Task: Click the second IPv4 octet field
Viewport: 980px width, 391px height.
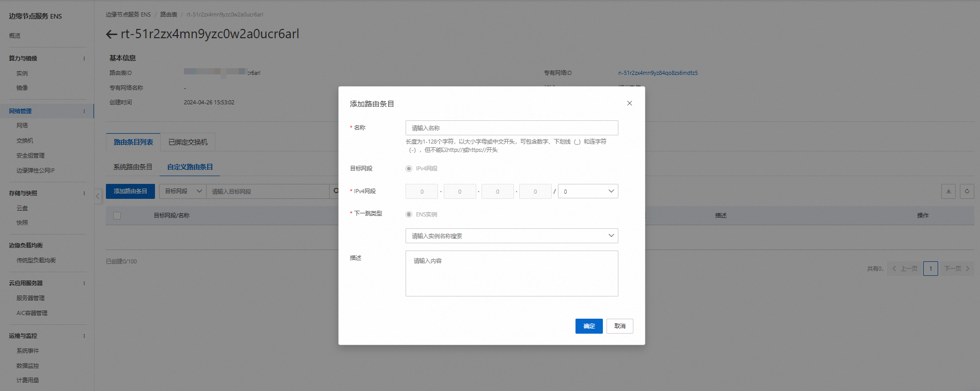Action: (x=460, y=191)
